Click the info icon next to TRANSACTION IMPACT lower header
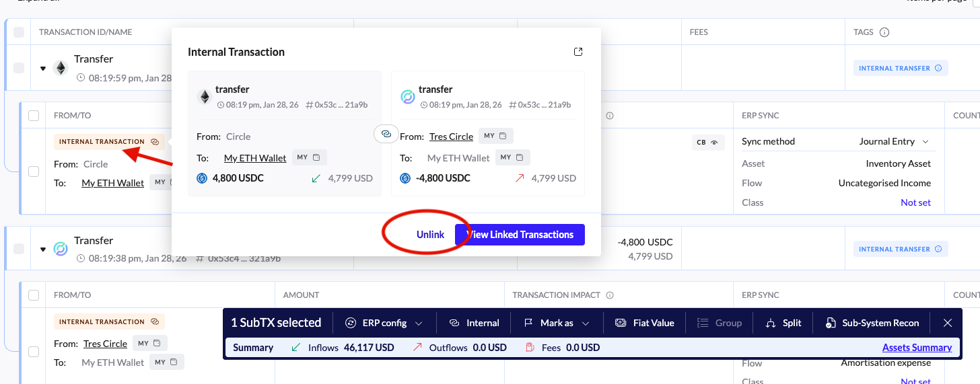Image resolution: width=980 pixels, height=384 pixels. click(610, 295)
